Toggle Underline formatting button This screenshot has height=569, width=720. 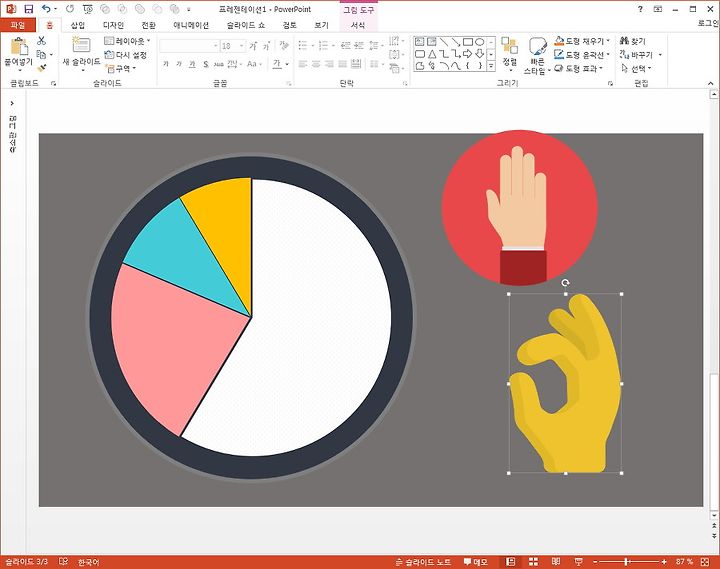tap(192, 64)
